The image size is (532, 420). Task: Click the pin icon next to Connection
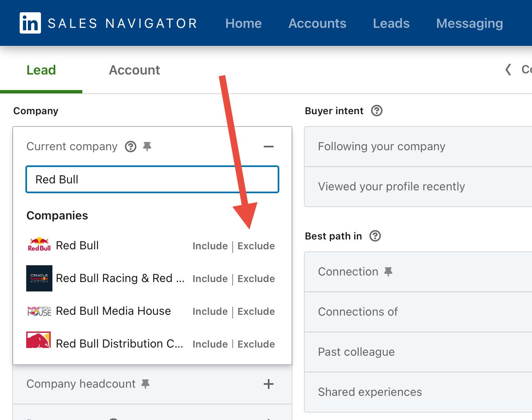[388, 271]
